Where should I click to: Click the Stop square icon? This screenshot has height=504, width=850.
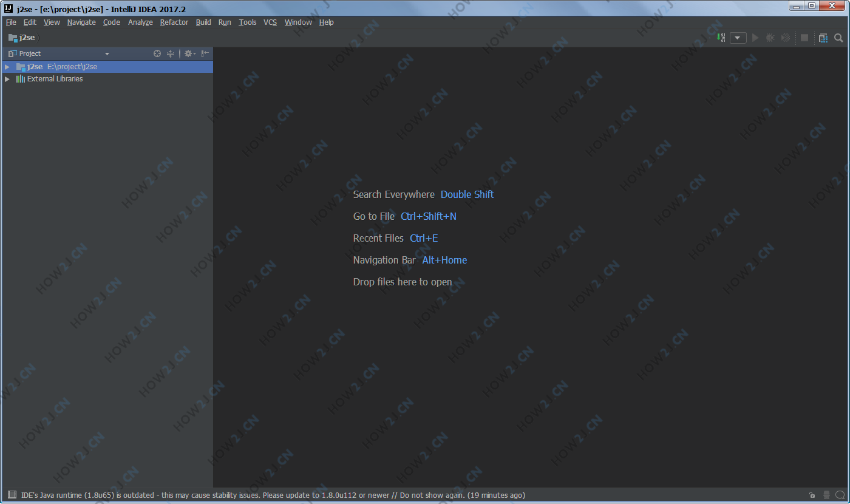(x=804, y=38)
